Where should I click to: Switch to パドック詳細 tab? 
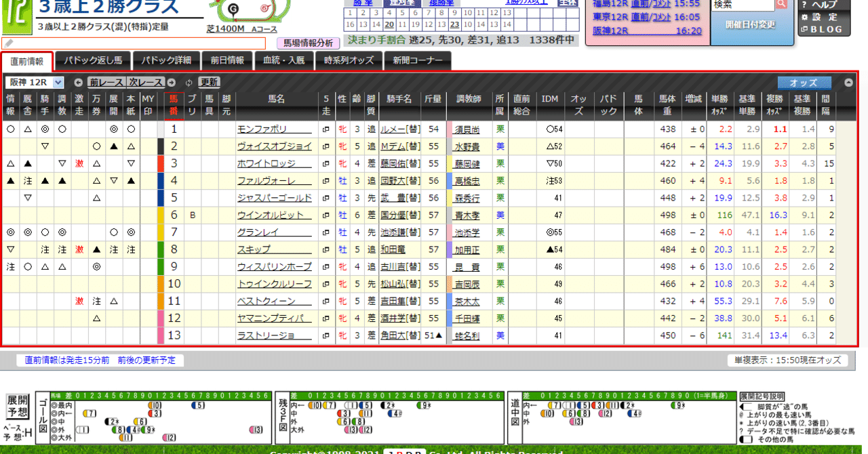166,60
